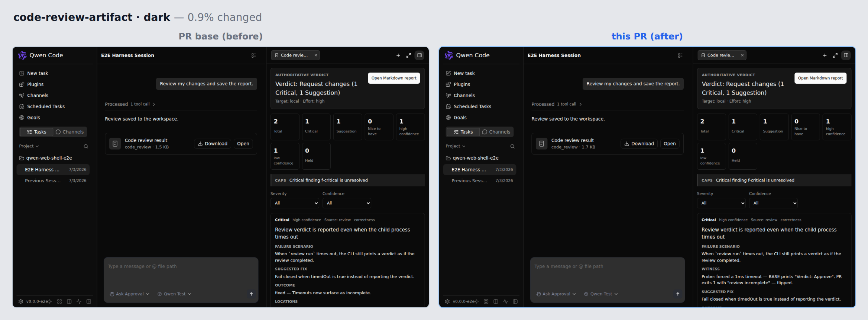This screenshot has height=320, width=868.
Task: Click the grid icon in after panel footer
Action: [x=486, y=301]
